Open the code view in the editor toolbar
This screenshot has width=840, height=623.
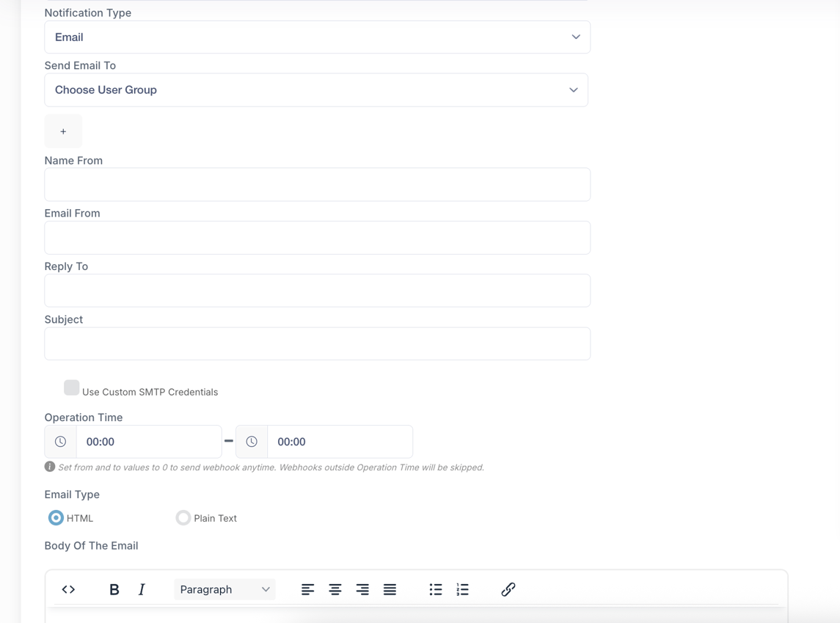tap(68, 589)
